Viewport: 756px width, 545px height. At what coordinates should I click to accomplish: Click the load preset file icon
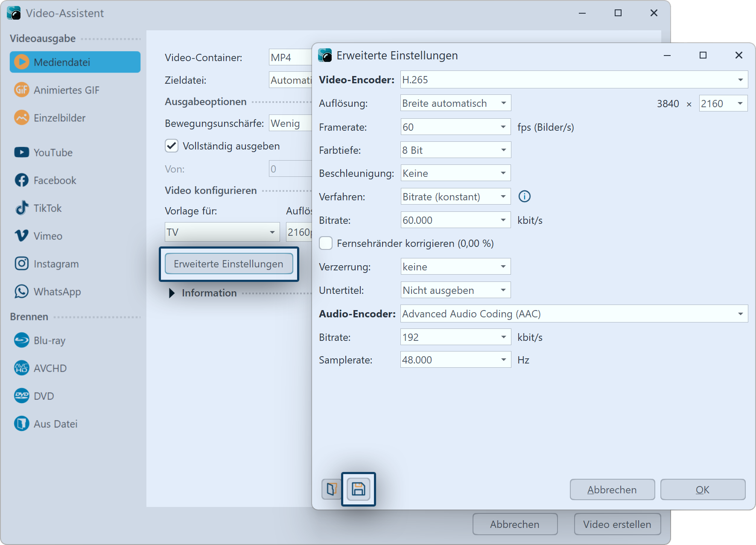[332, 489]
